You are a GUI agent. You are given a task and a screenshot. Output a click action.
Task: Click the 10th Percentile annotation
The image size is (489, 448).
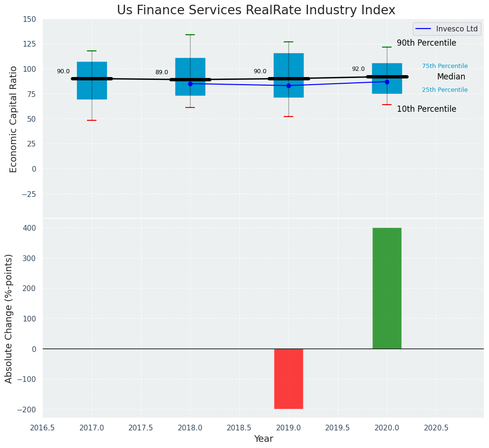(426, 109)
